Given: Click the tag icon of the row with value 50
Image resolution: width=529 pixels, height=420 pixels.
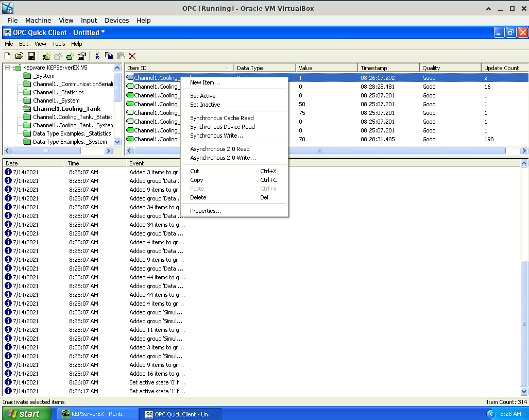Looking at the screenshot, I should pos(130,104).
